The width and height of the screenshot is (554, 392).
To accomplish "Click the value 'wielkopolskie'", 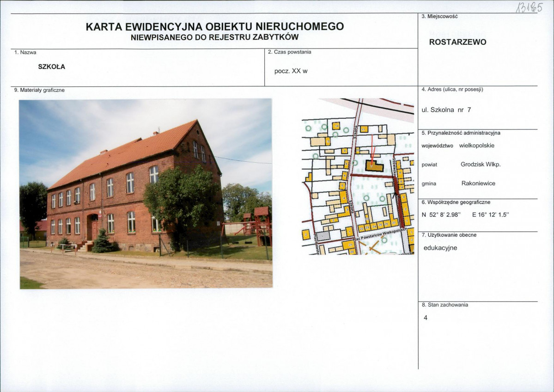I will 477,146.
